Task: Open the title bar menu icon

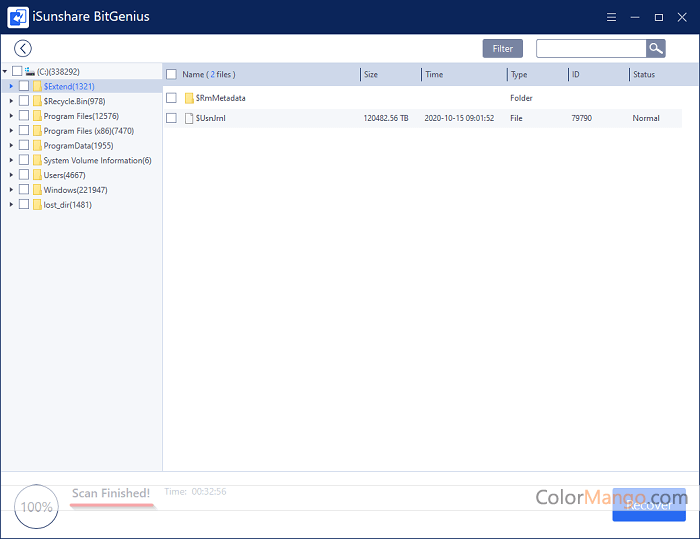Action: coord(611,17)
